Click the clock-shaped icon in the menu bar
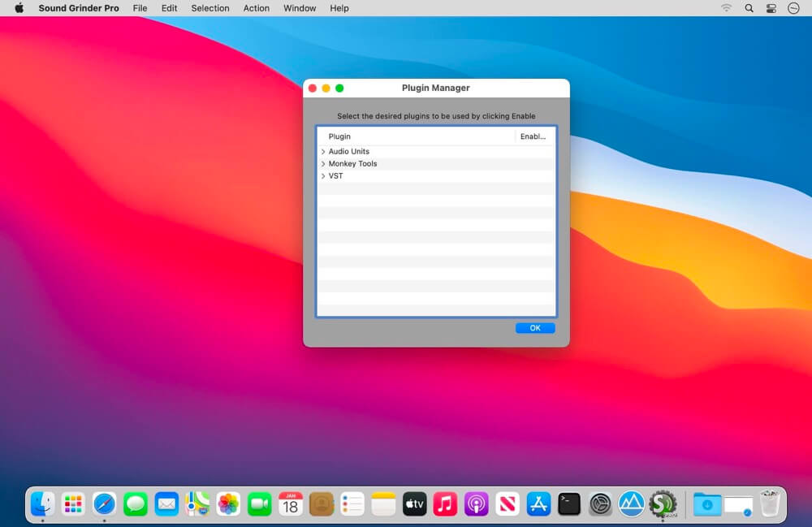 (793, 8)
